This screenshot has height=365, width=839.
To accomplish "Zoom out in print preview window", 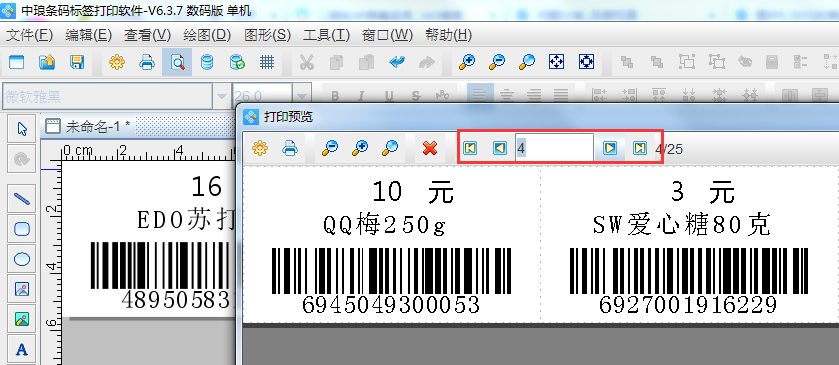I will 330,148.
